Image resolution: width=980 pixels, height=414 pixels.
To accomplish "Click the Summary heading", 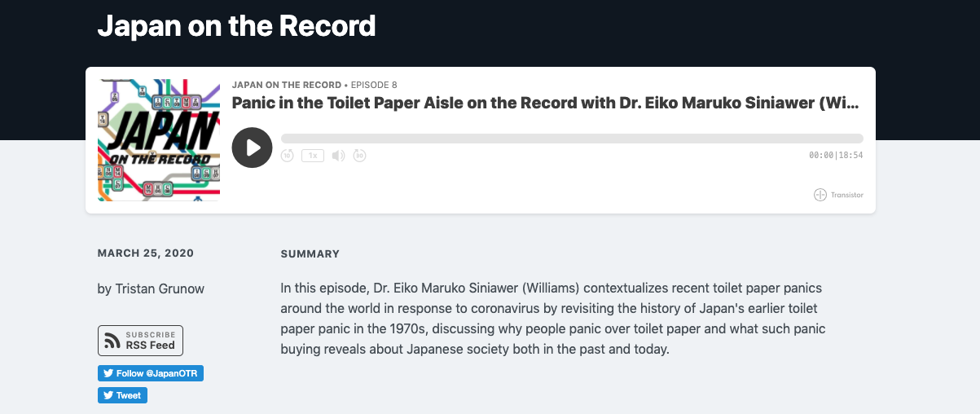I will point(310,254).
